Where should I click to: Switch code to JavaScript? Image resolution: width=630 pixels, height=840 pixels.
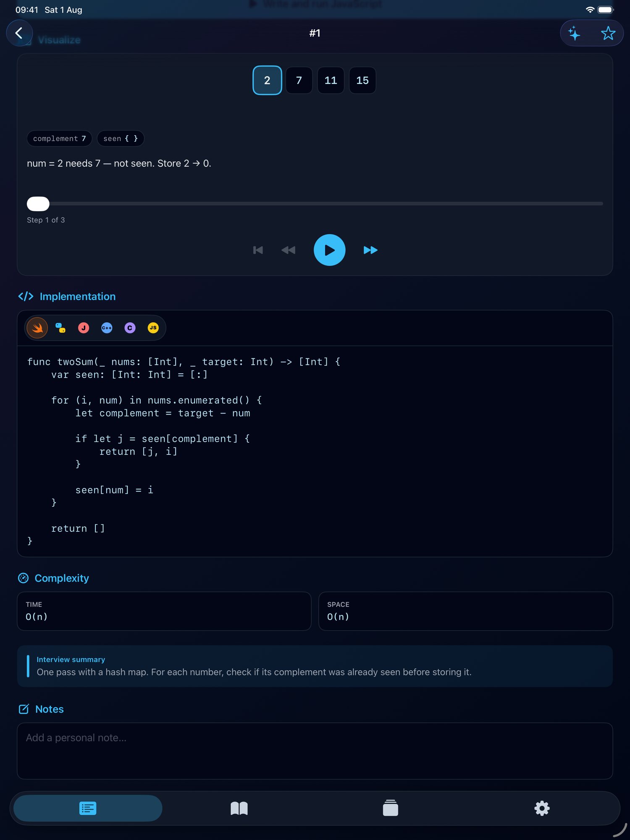(x=153, y=328)
